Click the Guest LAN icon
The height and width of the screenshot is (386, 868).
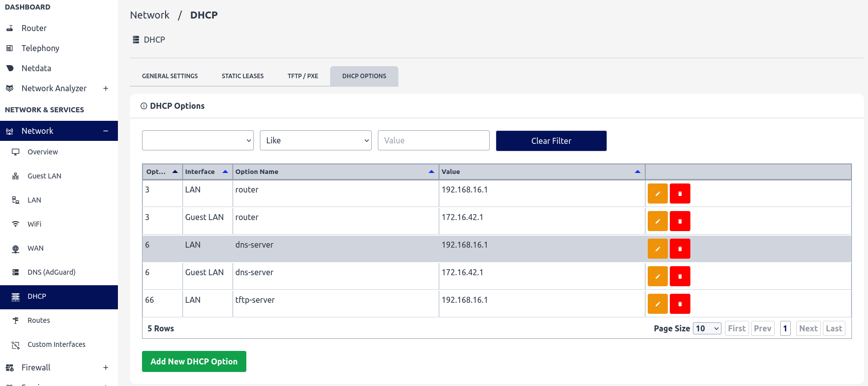pos(16,176)
